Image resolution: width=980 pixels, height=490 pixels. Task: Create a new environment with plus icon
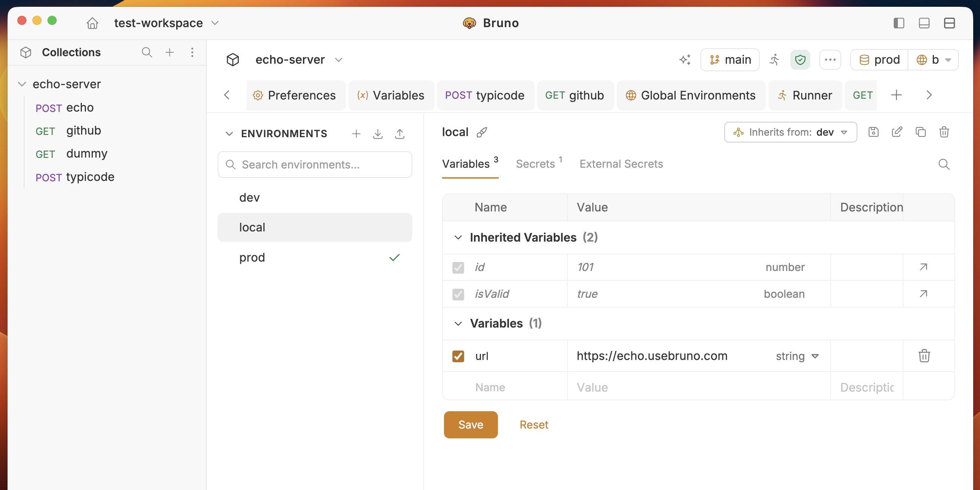(x=356, y=134)
